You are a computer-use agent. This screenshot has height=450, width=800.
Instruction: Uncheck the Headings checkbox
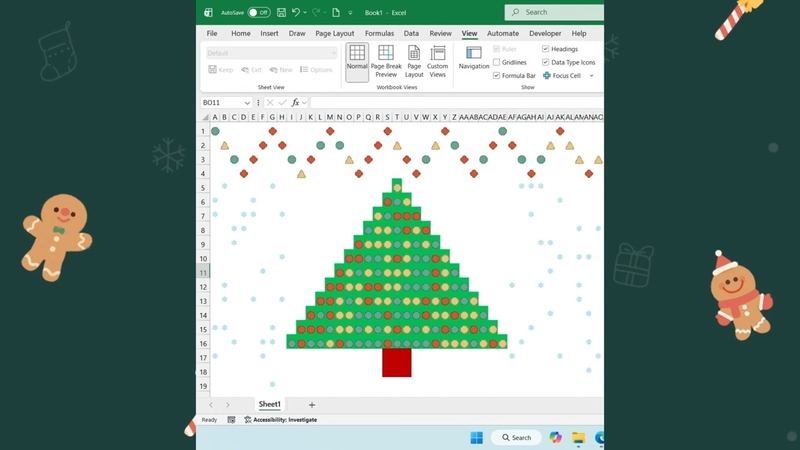(x=545, y=49)
